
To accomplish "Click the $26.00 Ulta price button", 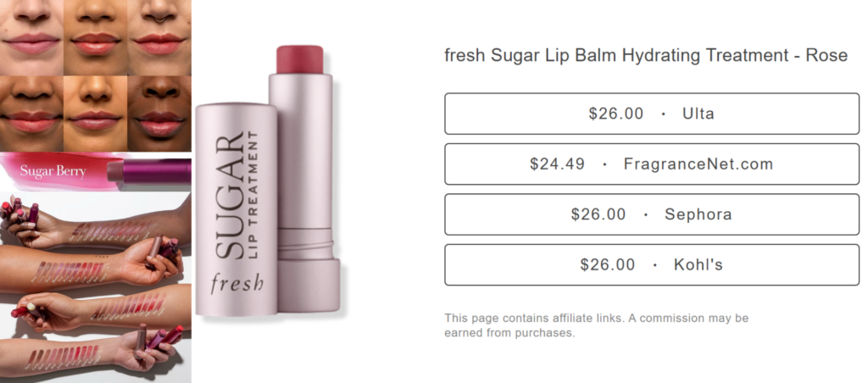I will [x=651, y=114].
